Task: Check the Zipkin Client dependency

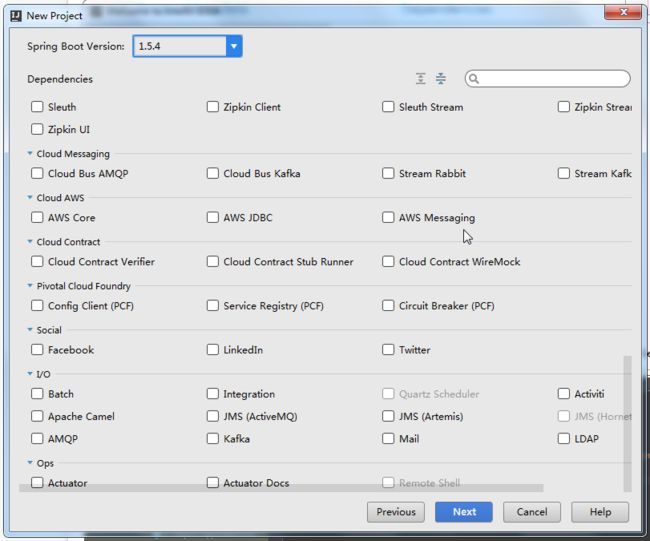Action: (x=213, y=107)
